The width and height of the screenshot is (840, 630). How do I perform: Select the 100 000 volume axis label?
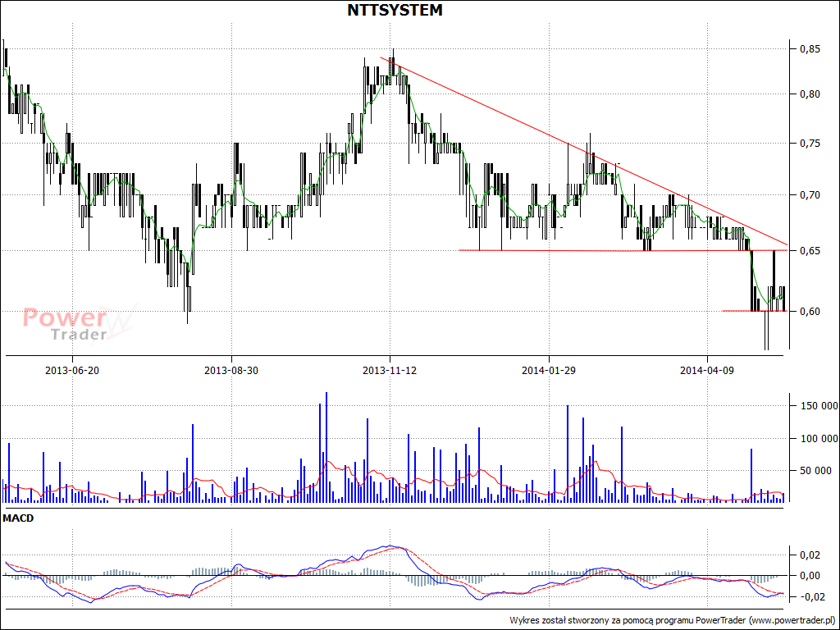tap(819, 439)
